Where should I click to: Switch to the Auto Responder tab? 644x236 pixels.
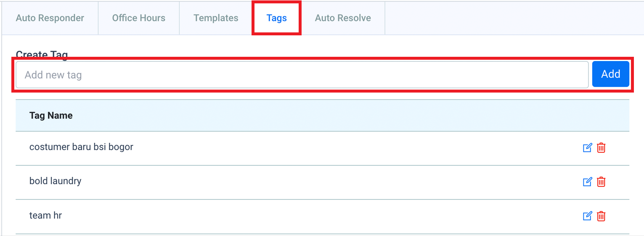click(50, 18)
